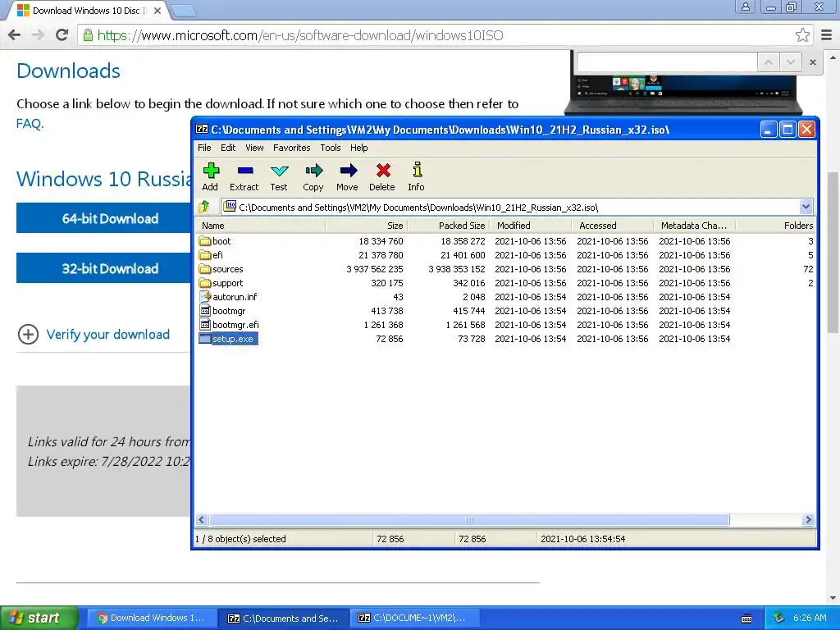Sort by Packed Size column header
The height and width of the screenshot is (630, 840).
[449, 226]
